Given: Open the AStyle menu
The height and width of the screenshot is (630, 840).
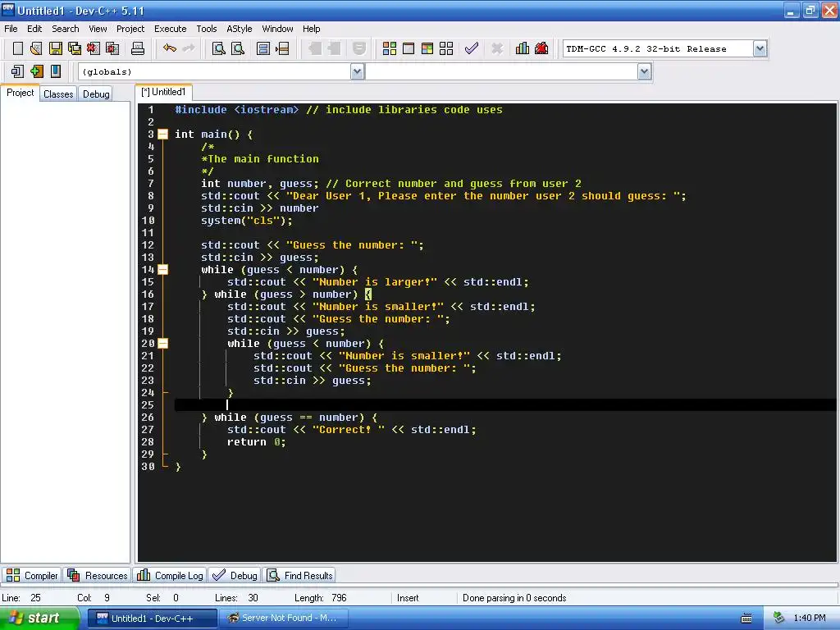Looking at the screenshot, I should pyautogui.click(x=239, y=29).
